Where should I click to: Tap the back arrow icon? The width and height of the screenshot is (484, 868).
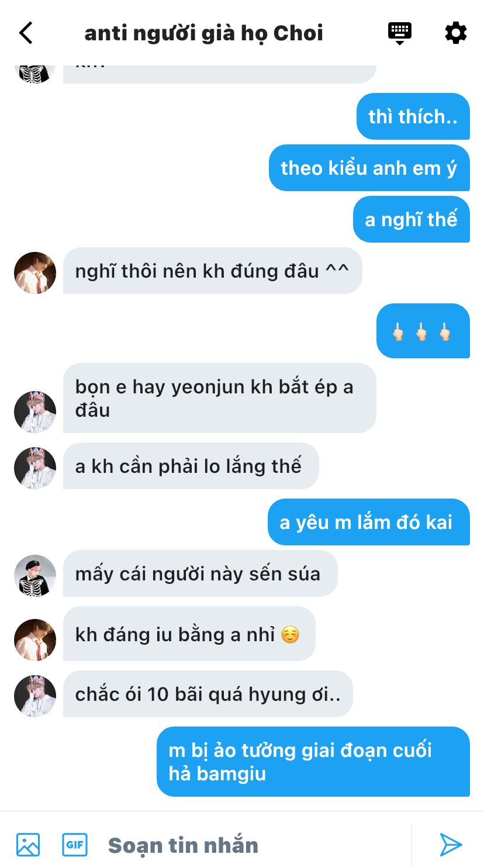26,33
